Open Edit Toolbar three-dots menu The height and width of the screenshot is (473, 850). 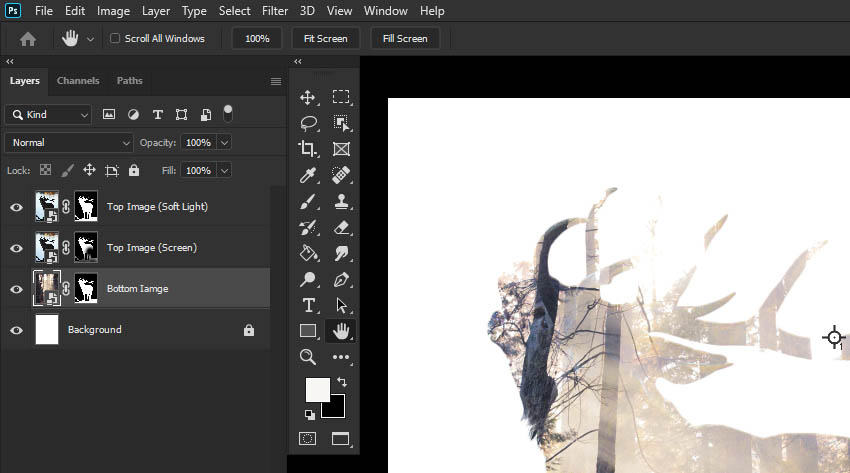[341, 357]
